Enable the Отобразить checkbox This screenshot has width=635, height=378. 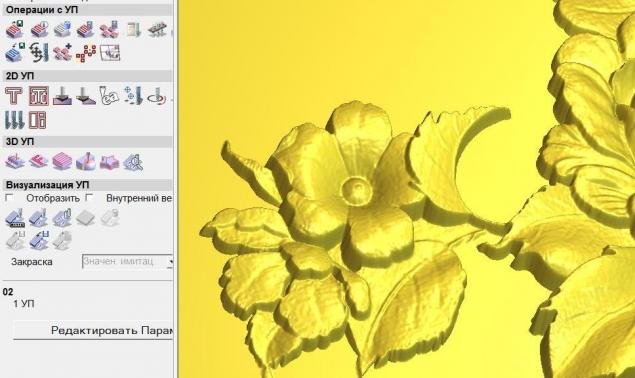[x=9, y=198]
